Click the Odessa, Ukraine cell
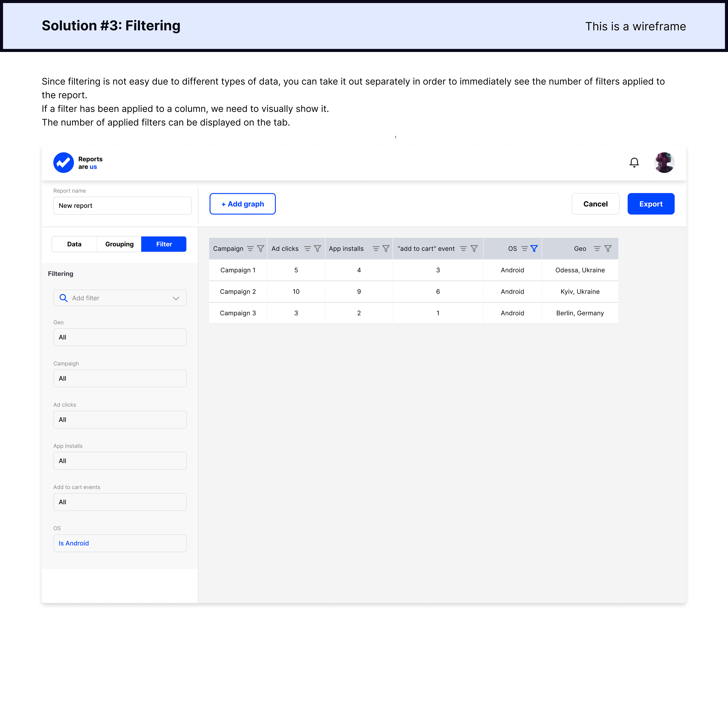728x713 pixels. (x=580, y=270)
